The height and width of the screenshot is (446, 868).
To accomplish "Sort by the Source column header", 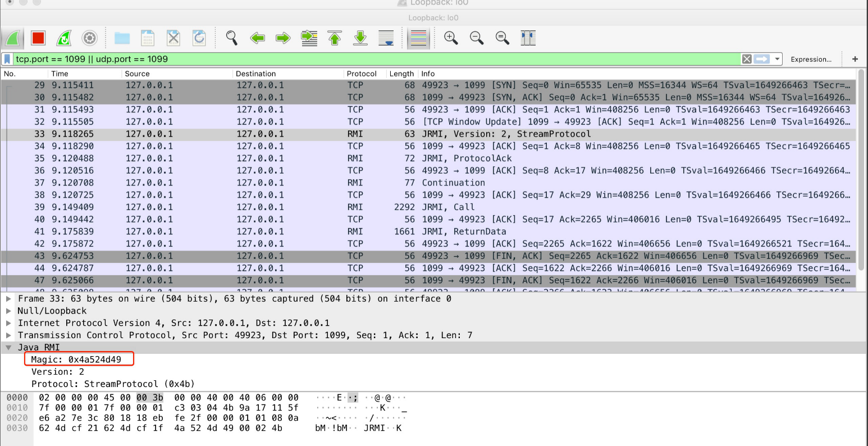I will click(177, 74).
